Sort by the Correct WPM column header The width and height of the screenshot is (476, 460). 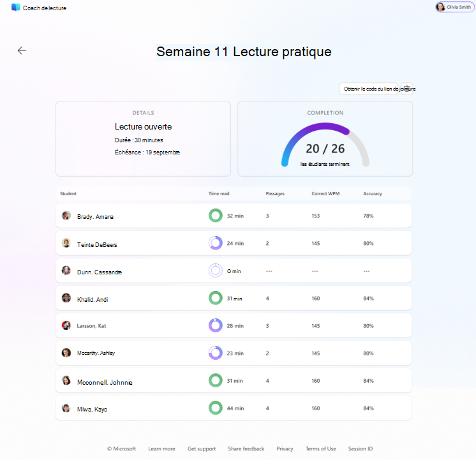pos(325,193)
